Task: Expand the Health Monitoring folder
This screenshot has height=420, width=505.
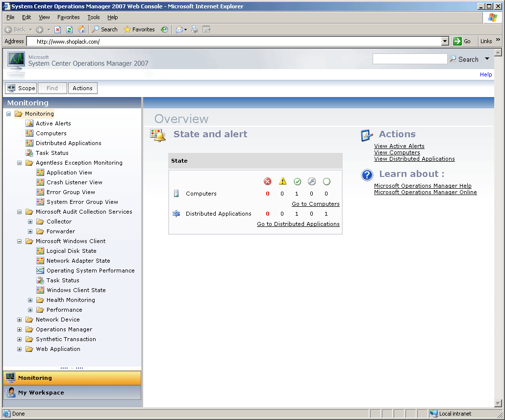Action: coord(30,300)
